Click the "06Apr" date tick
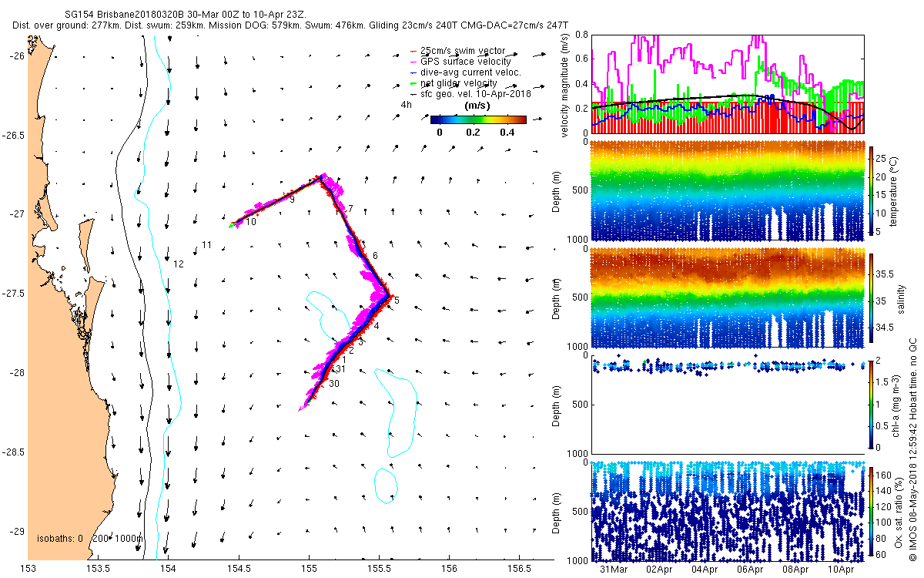 tap(750, 570)
